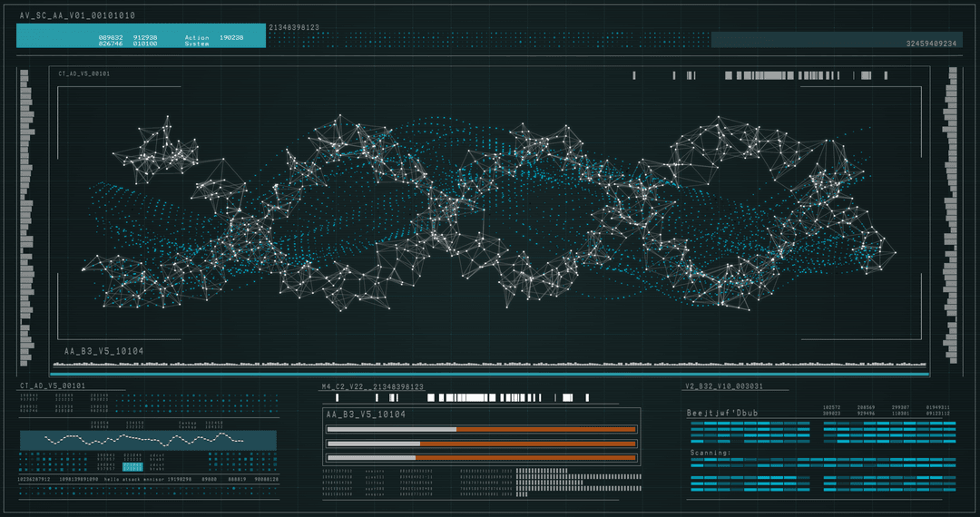Click the right vertical bar histogram

pyautogui.click(x=950, y=216)
